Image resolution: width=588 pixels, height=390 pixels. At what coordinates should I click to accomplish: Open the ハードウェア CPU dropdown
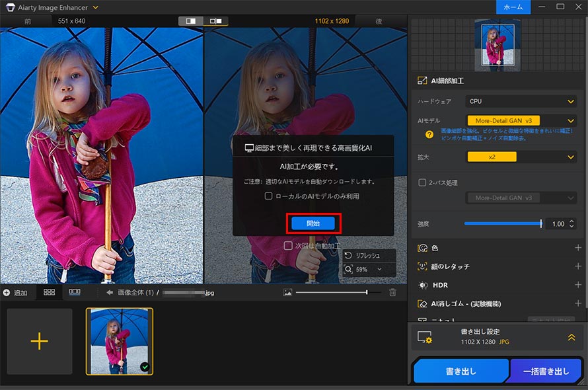click(521, 101)
